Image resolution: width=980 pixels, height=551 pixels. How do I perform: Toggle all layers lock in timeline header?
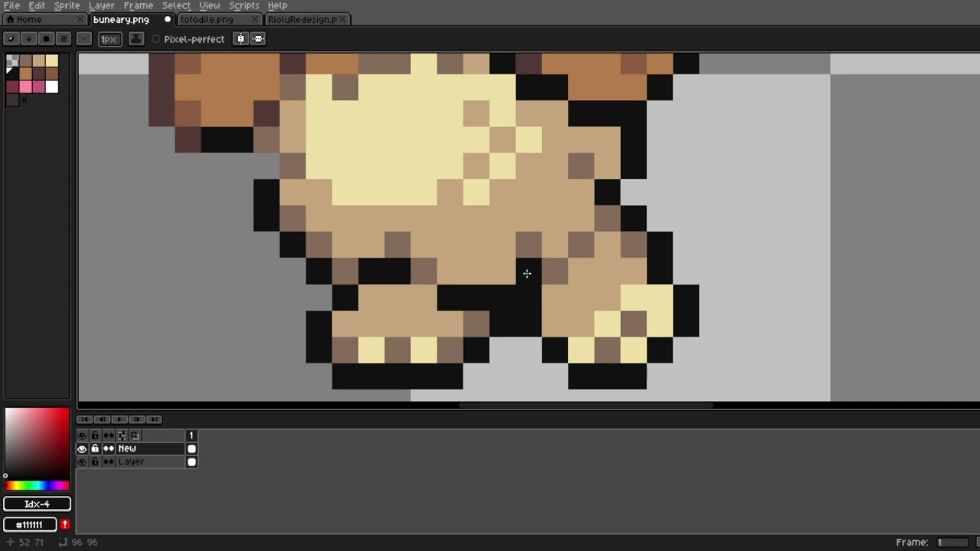pyautogui.click(x=95, y=435)
